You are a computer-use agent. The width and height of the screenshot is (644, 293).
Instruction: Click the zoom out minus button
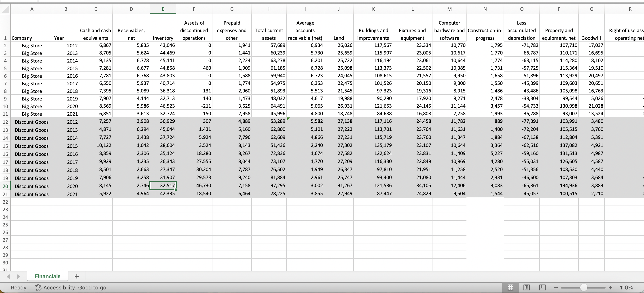click(556, 287)
